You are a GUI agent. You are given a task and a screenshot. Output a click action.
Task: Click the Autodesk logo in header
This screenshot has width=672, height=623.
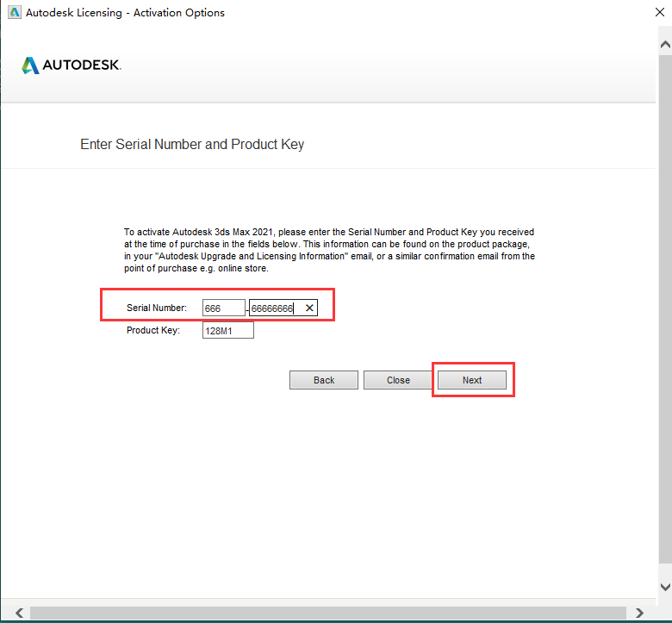[72, 65]
